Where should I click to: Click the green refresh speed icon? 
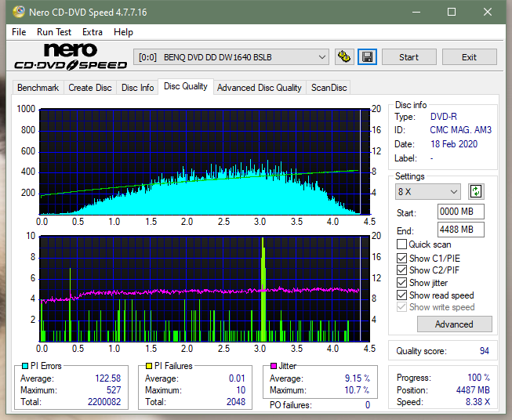(476, 191)
